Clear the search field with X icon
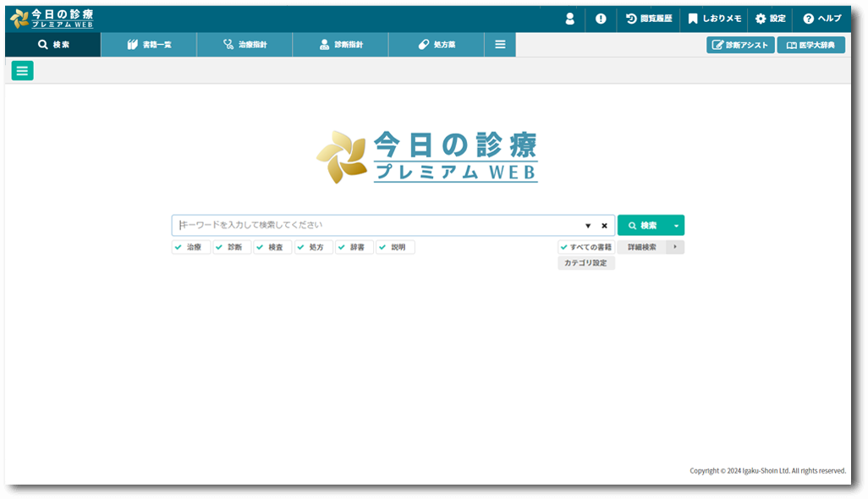This screenshot has width=868, height=499. click(x=605, y=226)
